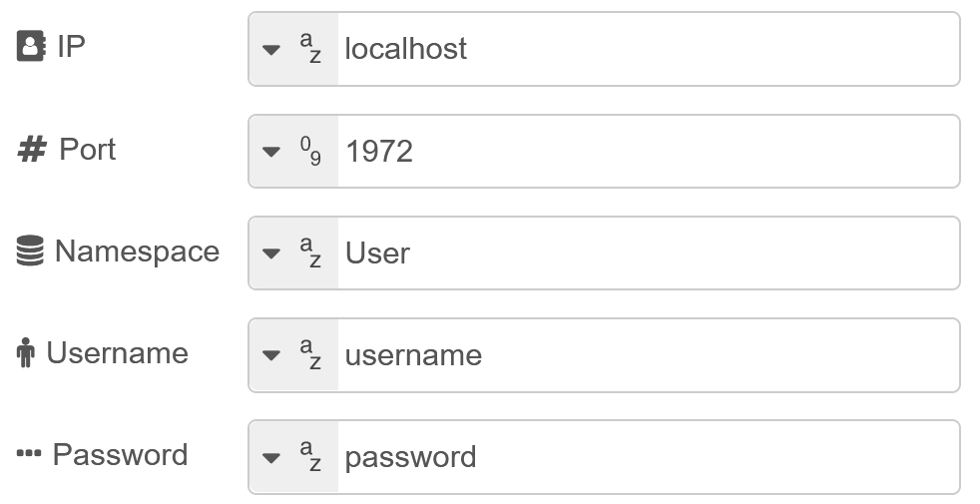Click the person icon beside Username

[27, 353]
